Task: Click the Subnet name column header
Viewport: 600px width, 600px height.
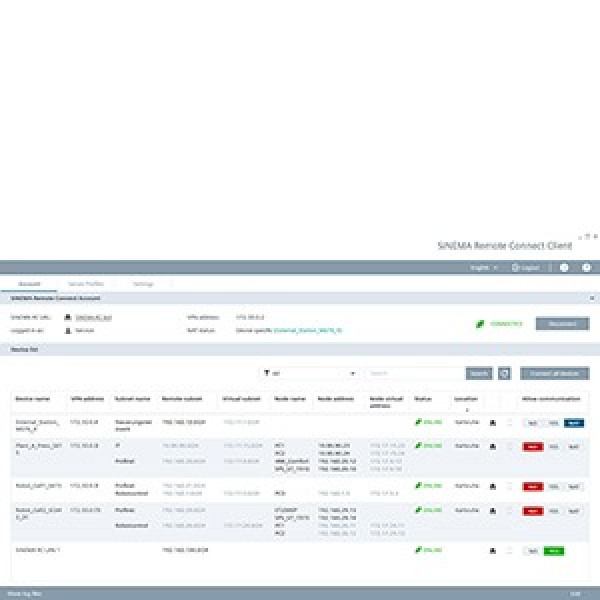Action: (132, 399)
